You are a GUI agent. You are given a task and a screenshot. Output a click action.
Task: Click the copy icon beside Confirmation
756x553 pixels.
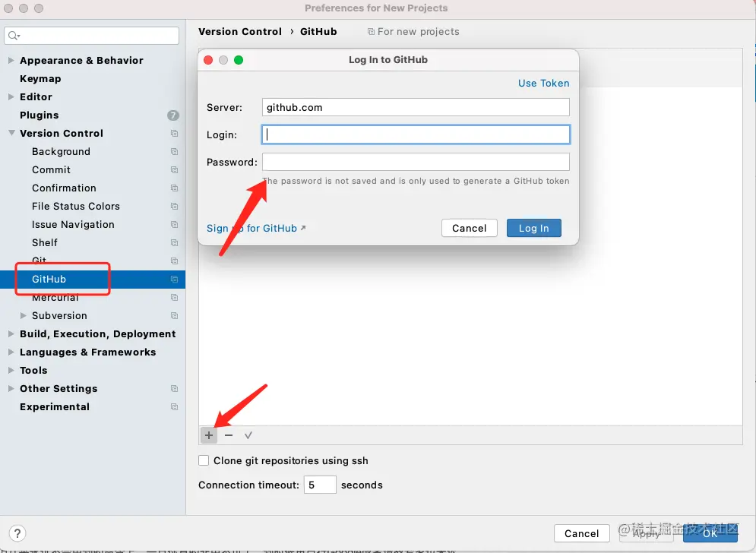point(175,188)
